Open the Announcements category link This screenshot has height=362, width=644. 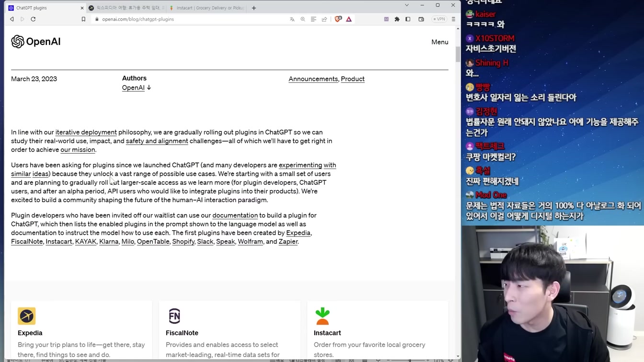click(313, 79)
